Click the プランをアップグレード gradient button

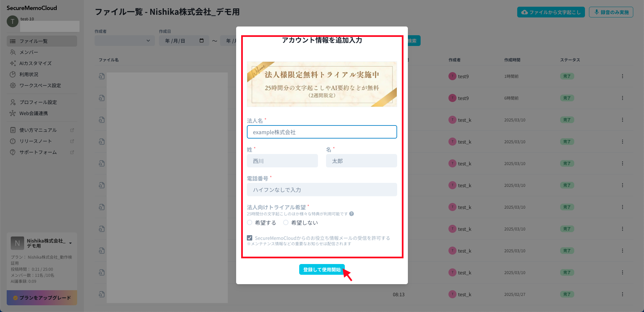(42, 298)
